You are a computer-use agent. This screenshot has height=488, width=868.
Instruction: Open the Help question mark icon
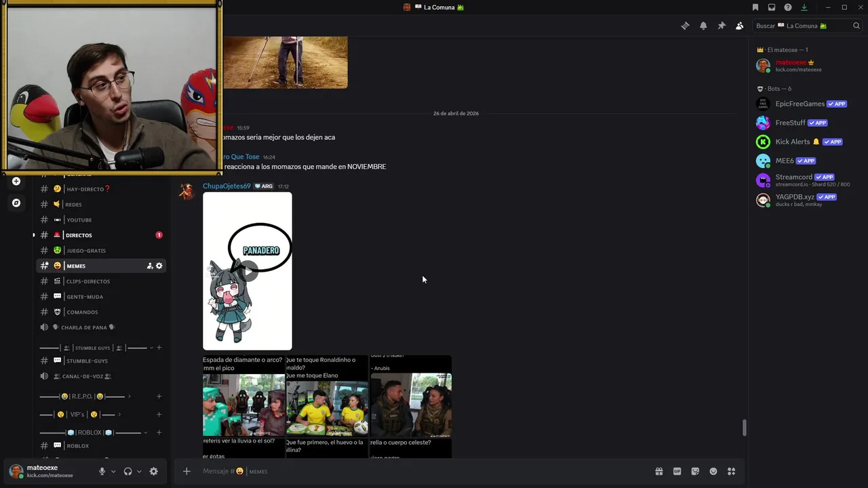coord(788,7)
